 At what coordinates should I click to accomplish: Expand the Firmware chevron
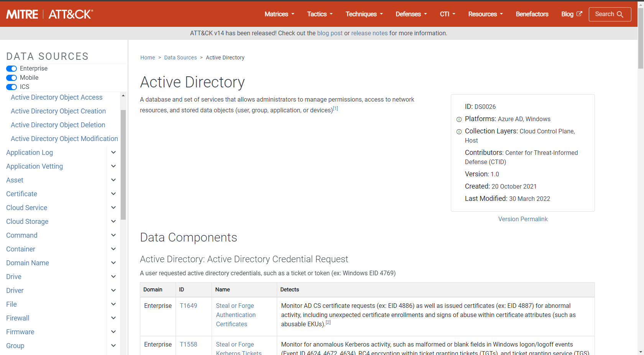click(113, 332)
